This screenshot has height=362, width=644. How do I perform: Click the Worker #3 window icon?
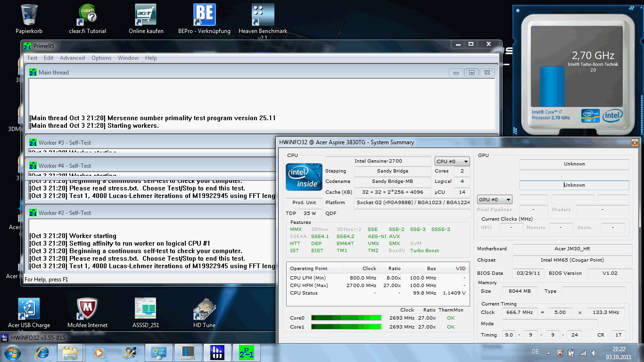[33, 142]
